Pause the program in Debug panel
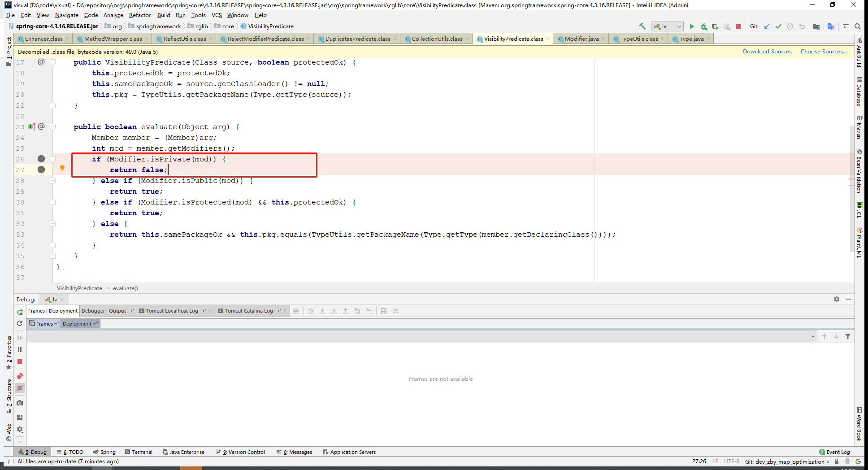Viewport: 868px width, 470px height. pos(20,349)
